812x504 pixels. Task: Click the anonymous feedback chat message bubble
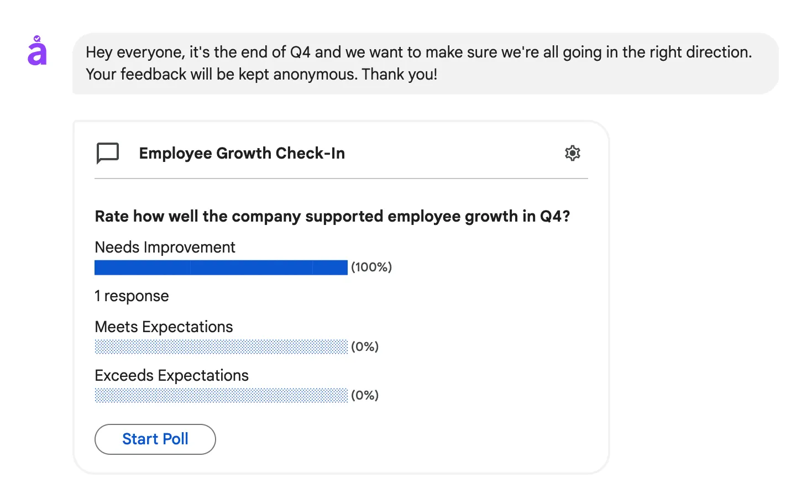tap(419, 63)
